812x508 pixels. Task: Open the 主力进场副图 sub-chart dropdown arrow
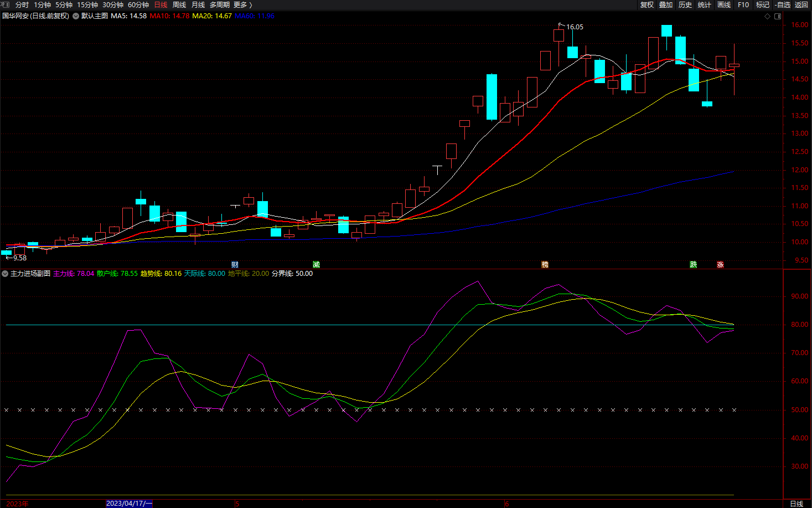pyautogui.click(x=5, y=274)
